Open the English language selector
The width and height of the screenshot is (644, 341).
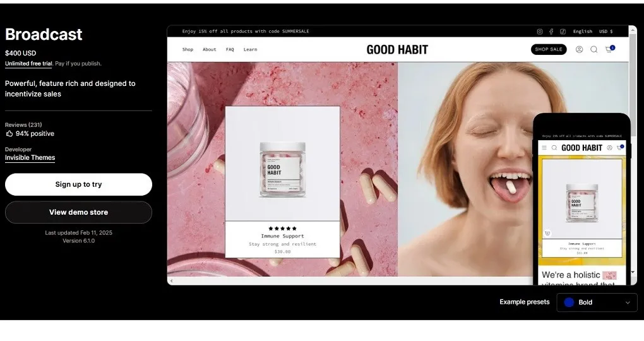pos(582,32)
